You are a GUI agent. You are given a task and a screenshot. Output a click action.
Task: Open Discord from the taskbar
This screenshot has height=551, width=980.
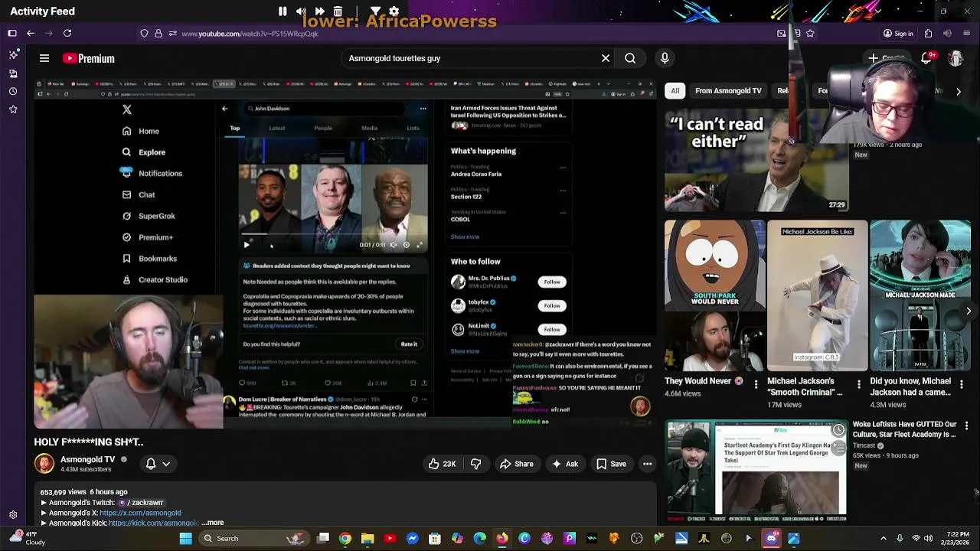click(x=771, y=539)
